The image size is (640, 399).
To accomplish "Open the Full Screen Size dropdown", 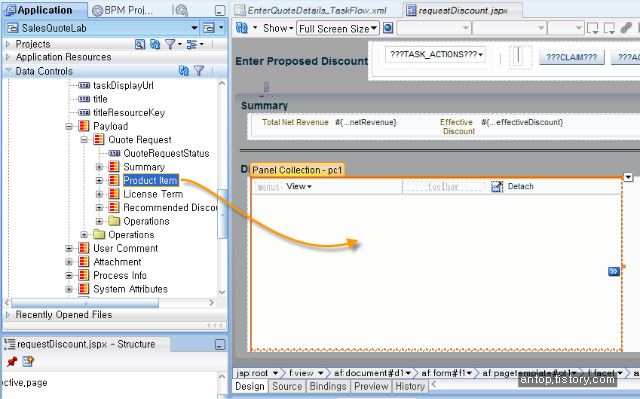I will [x=338, y=29].
